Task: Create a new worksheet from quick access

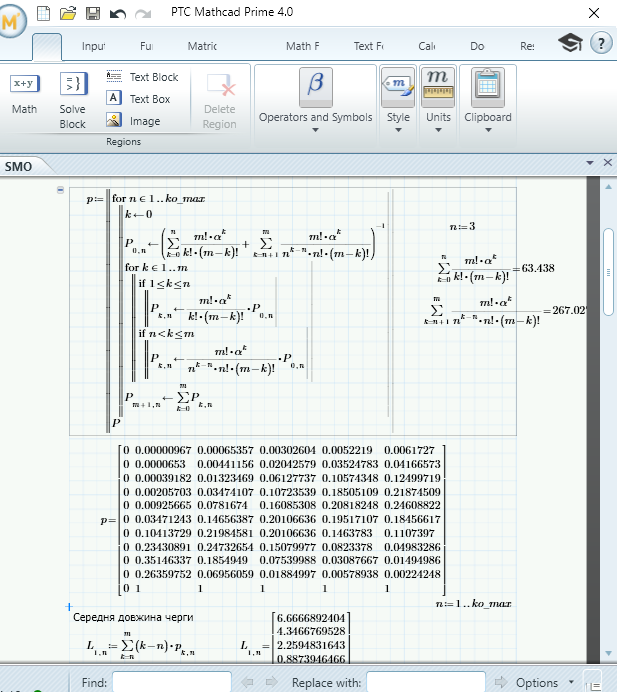Action: click(43, 13)
